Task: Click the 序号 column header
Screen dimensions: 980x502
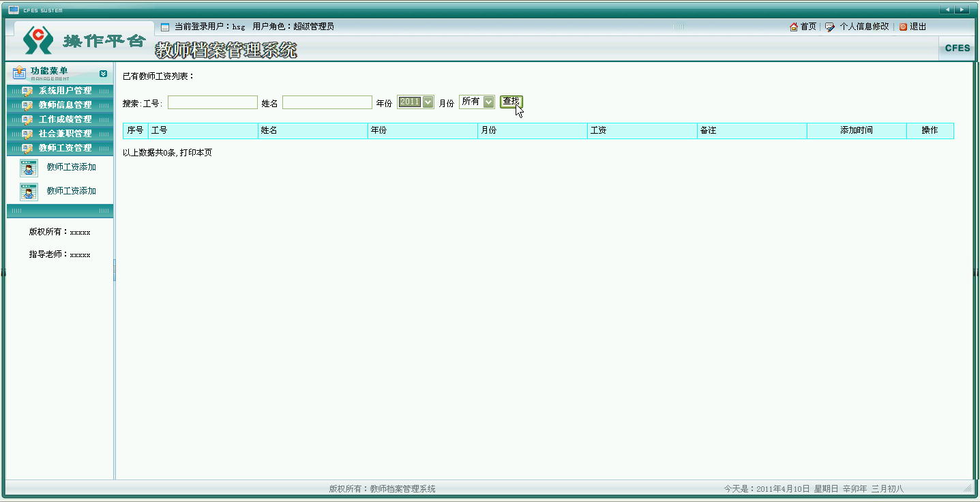Action: [136, 130]
